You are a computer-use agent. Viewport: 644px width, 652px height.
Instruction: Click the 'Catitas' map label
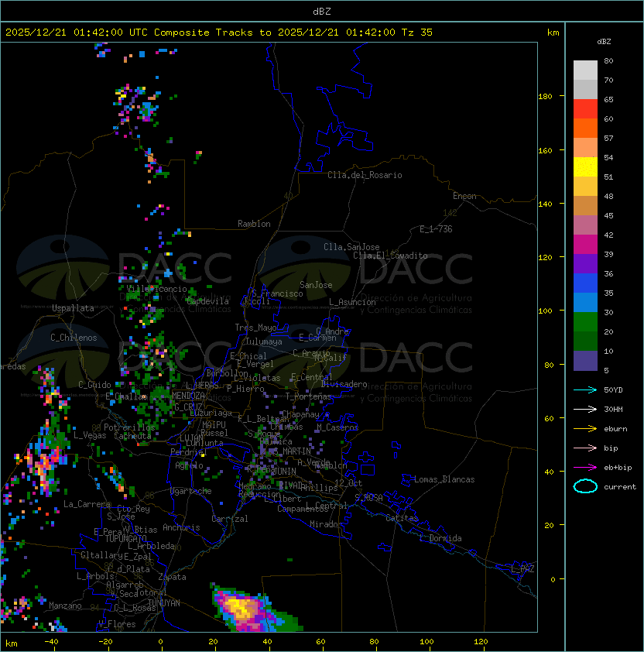click(x=402, y=518)
